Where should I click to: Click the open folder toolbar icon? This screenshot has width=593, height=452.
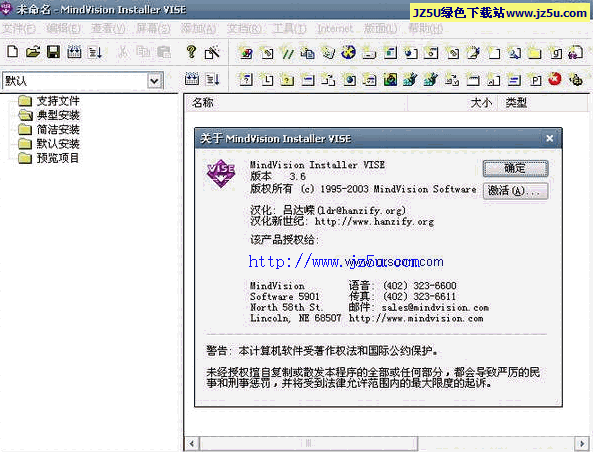point(33,51)
